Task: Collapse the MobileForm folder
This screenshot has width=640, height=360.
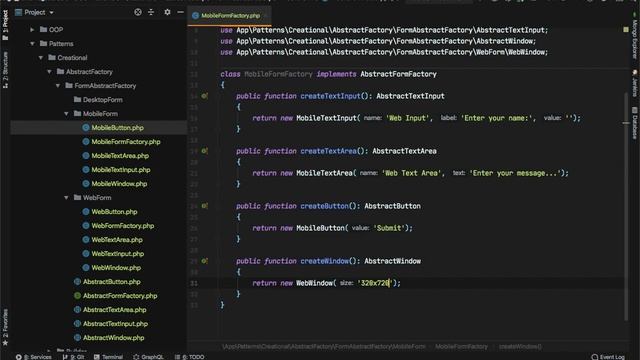Action: 67,113
